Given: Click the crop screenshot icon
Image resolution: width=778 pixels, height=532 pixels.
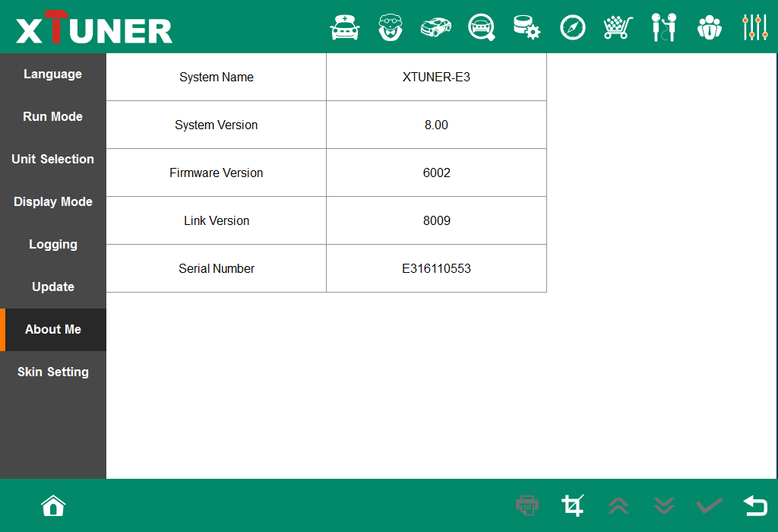Looking at the screenshot, I should pyautogui.click(x=573, y=505).
